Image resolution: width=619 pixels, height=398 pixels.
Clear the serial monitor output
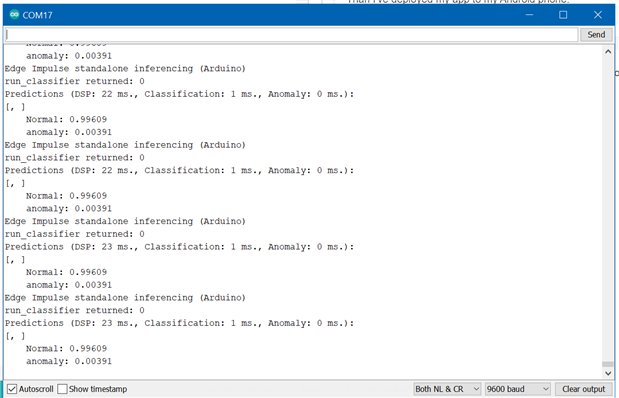pyautogui.click(x=583, y=389)
